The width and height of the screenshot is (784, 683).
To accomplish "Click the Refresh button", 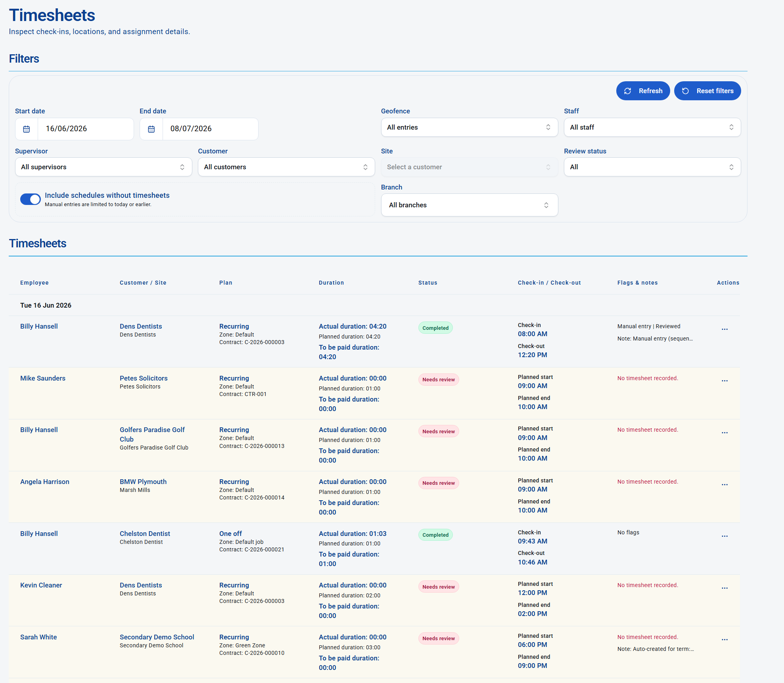I will click(642, 91).
